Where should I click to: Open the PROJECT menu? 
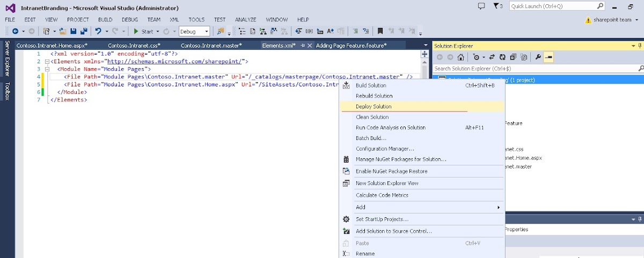[78, 20]
